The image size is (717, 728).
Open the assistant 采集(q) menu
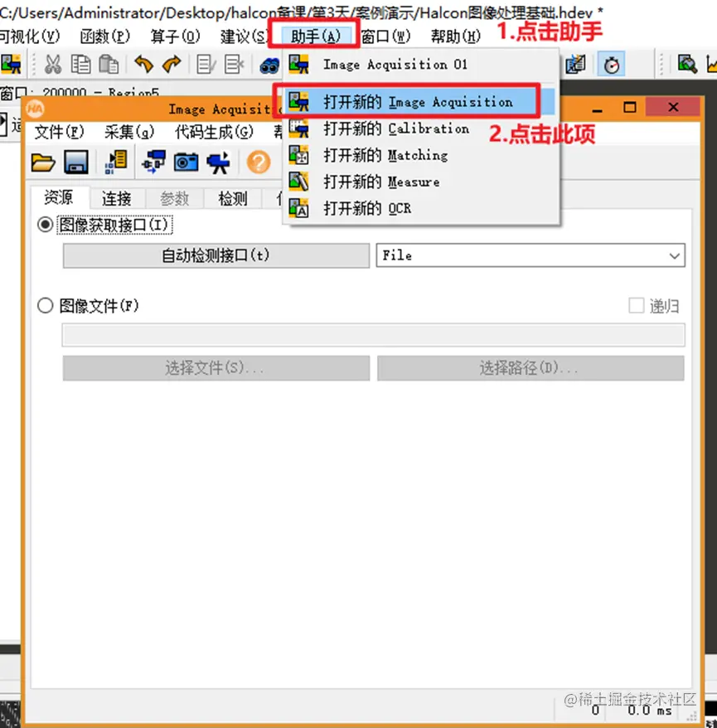(x=129, y=133)
